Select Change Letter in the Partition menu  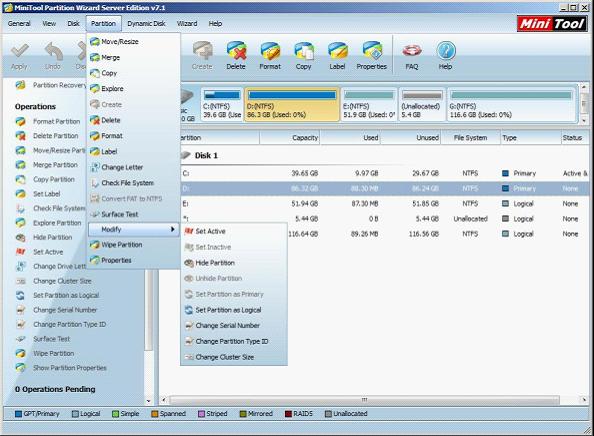coord(133,167)
